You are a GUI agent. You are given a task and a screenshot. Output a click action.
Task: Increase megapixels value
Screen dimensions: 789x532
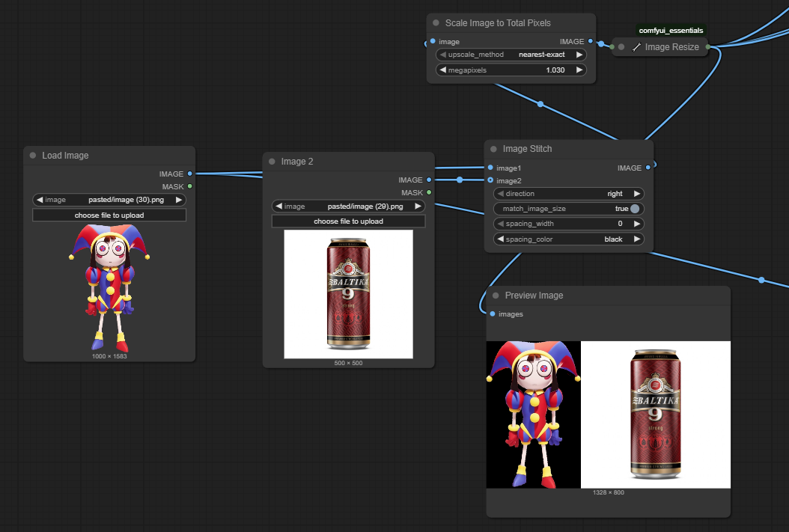tap(579, 70)
